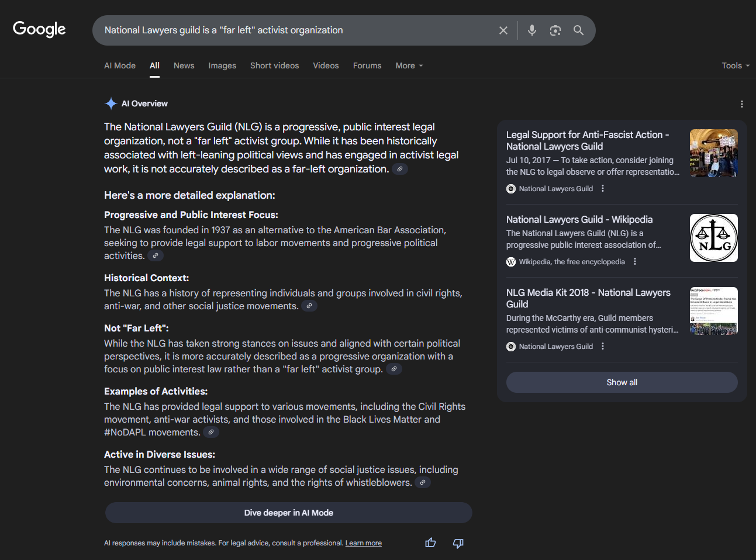Click 'Examples of Activities:' heading
The height and width of the screenshot is (560, 756).
[x=156, y=392]
